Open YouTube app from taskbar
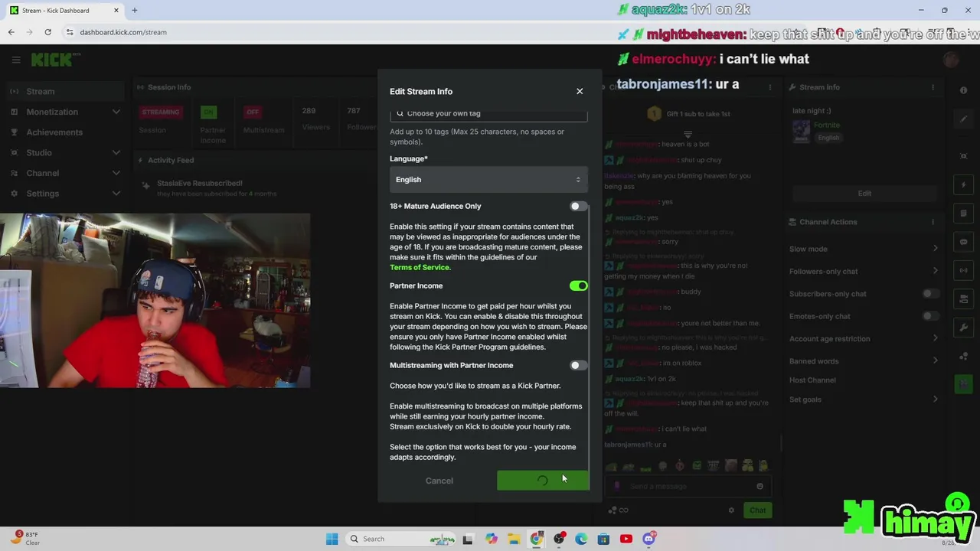This screenshot has height=551, width=980. click(x=626, y=539)
